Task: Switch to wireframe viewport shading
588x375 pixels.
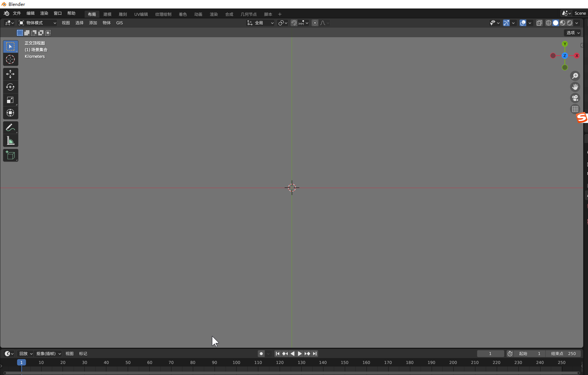Action: 548,23
